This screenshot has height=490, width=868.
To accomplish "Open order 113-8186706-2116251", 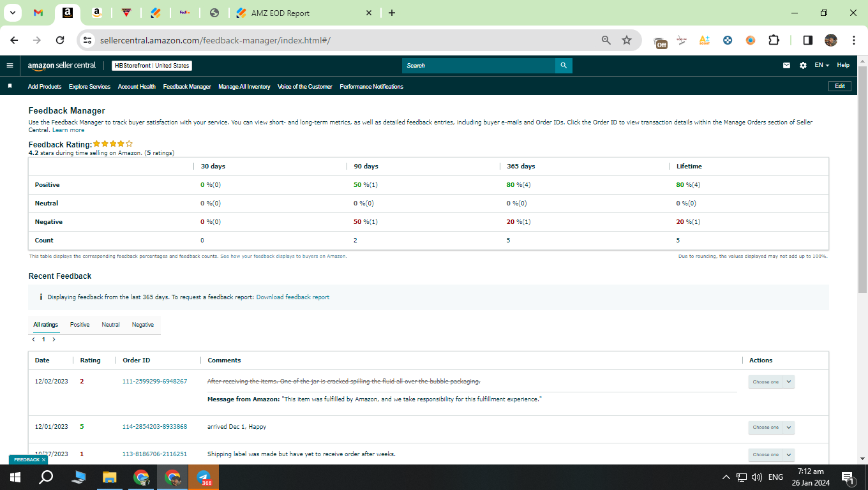I will tap(154, 454).
